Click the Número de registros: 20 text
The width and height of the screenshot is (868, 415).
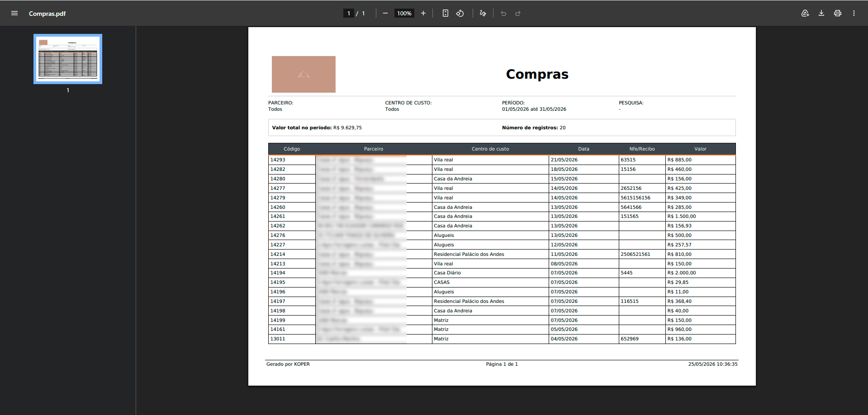(x=534, y=128)
